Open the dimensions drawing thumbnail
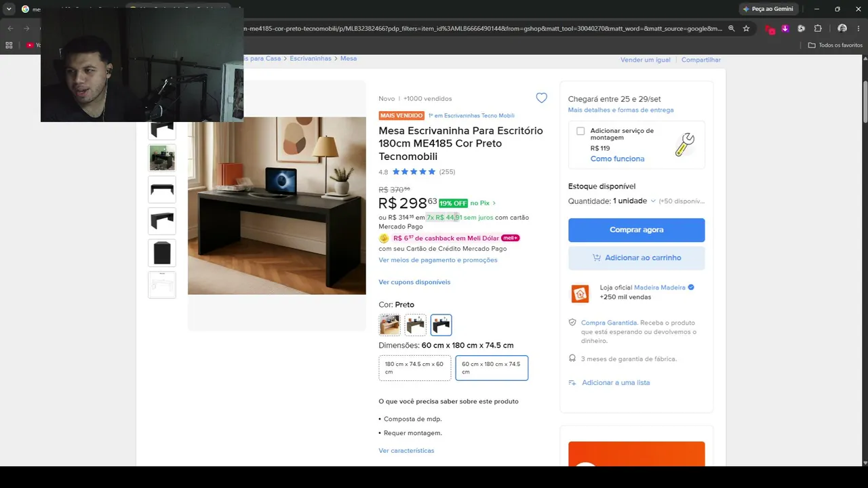 click(x=162, y=285)
